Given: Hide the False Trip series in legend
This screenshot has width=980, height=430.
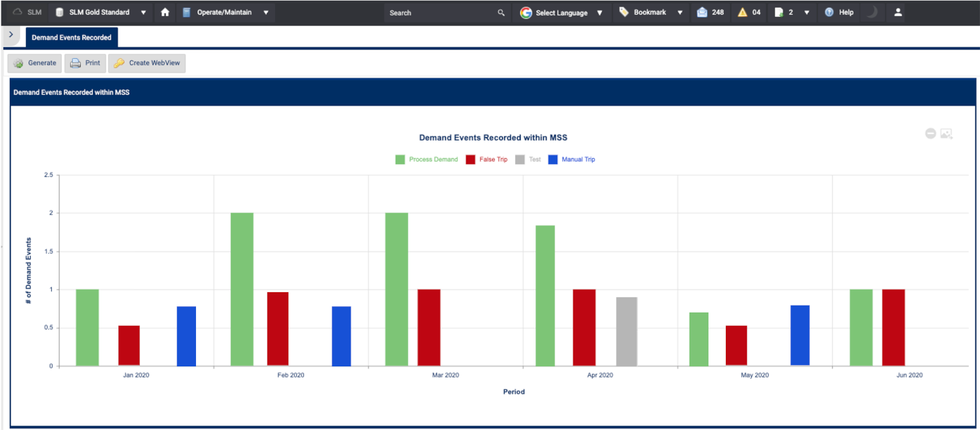Looking at the screenshot, I should tap(486, 159).
